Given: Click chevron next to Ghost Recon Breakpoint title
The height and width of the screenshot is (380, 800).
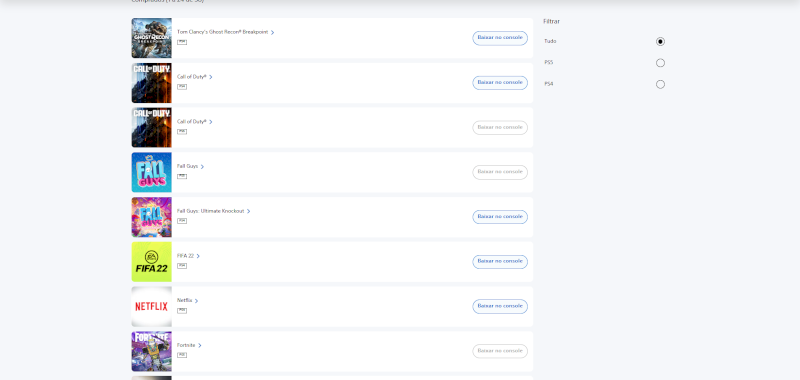Looking at the screenshot, I should [x=272, y=32].
